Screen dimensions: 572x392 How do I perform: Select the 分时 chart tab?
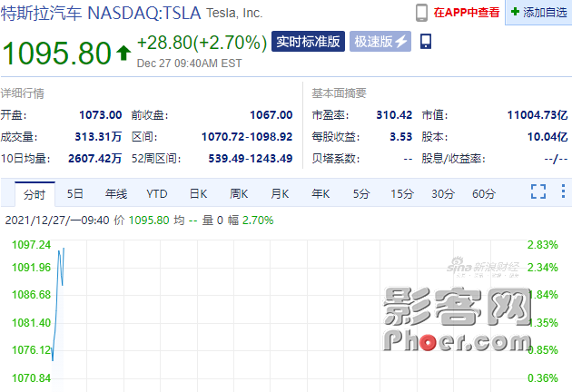point(35,194)
